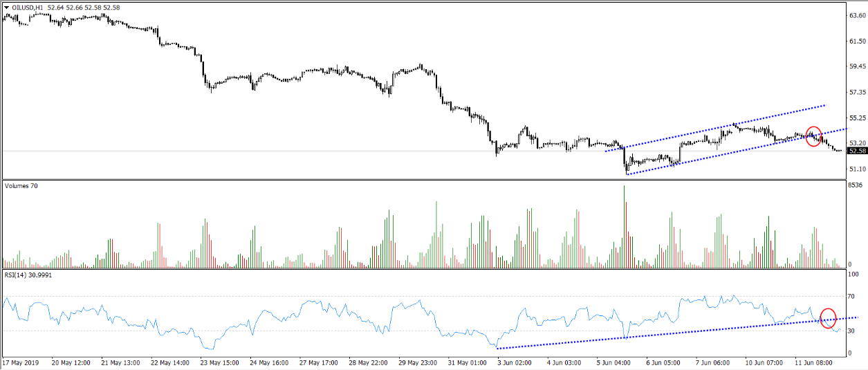Click the 20 May 12:00 time label
This screenshot has height=370, width=868.
(71, 362)
